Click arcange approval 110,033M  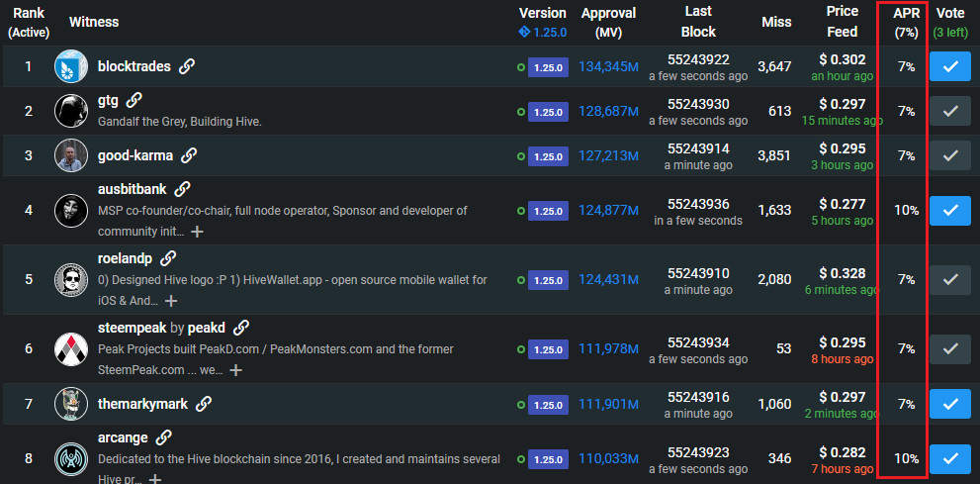click(608, 459)
